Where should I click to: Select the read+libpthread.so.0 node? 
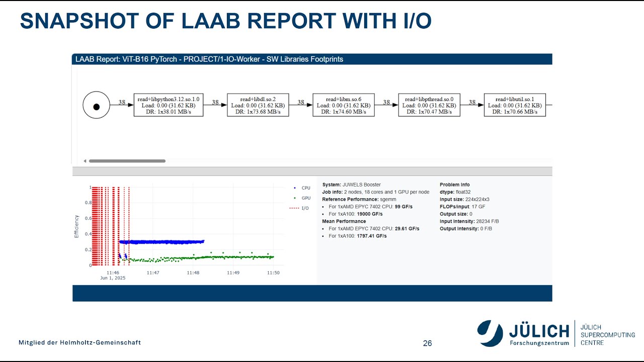[x=429, y=105]
